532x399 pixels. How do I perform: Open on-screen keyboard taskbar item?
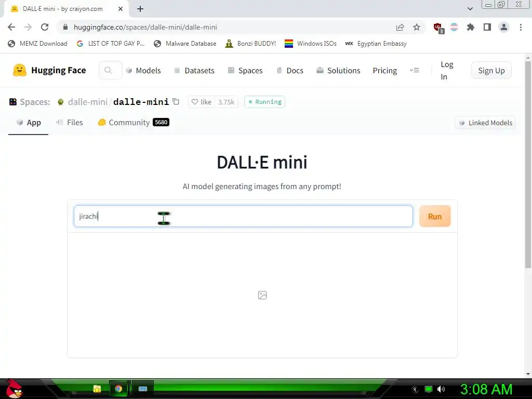[x=143, y=389]
